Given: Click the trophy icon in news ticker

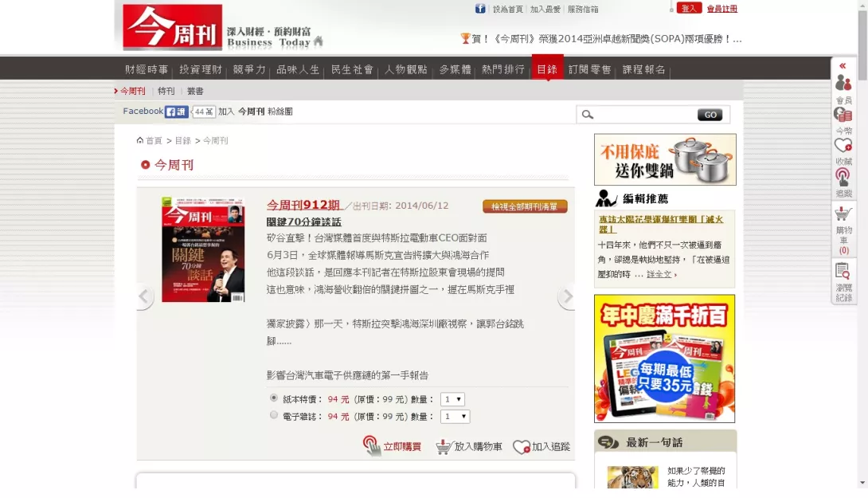Looking at the screenshot, I should pyautogui.click(x=465, y=38).
